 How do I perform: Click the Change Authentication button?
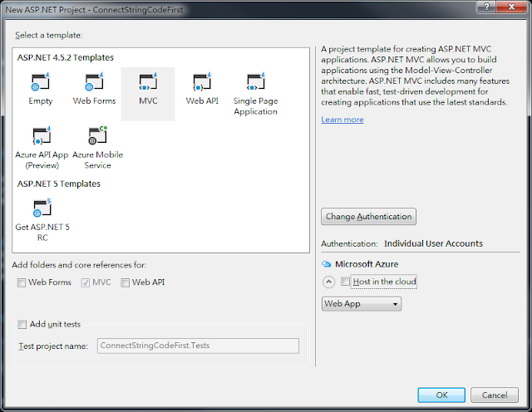coord(368,216)
